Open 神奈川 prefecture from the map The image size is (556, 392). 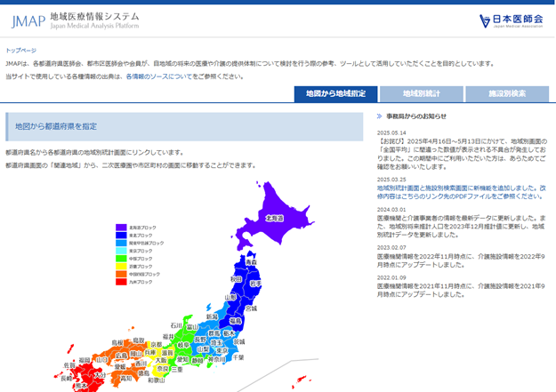pos(217,359)
